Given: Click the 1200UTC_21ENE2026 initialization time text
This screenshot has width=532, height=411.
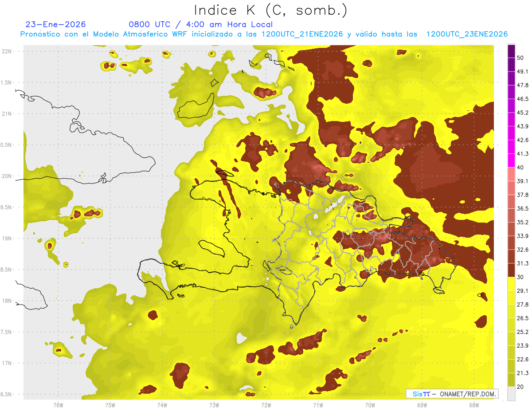Looking at the screenshot, I should point(302,34).
